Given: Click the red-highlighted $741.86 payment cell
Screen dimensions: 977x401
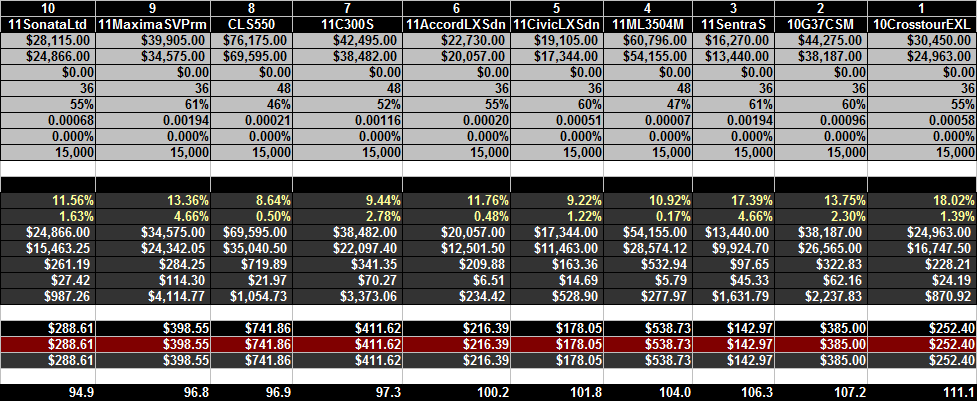Looking at the screenshot, I should pos(252,344).
